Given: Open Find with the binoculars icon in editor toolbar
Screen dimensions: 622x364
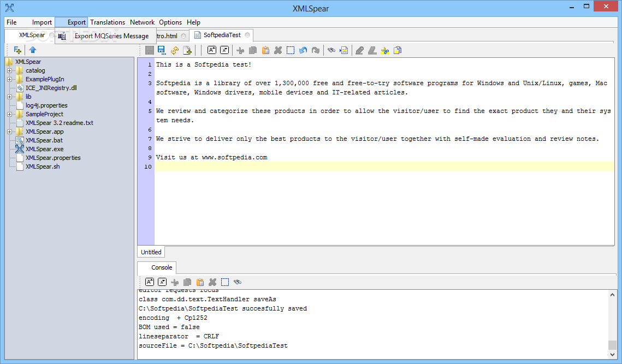Looking at the screenshot, I should [331, 50].
